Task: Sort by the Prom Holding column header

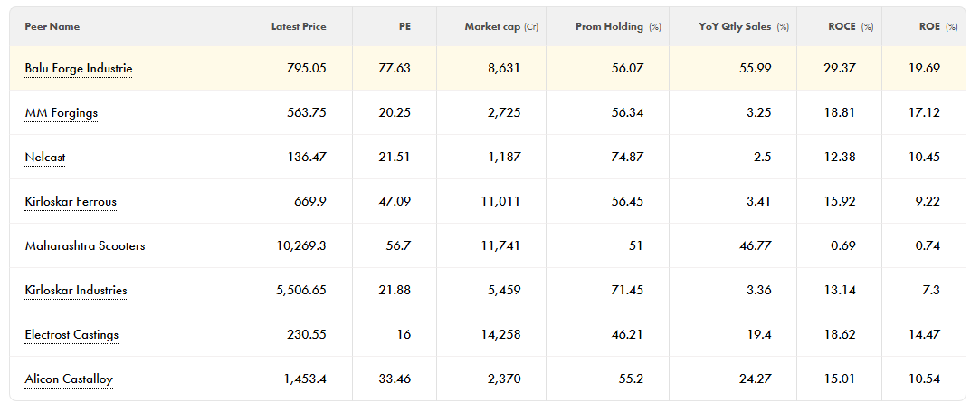Action: [618, 27]
